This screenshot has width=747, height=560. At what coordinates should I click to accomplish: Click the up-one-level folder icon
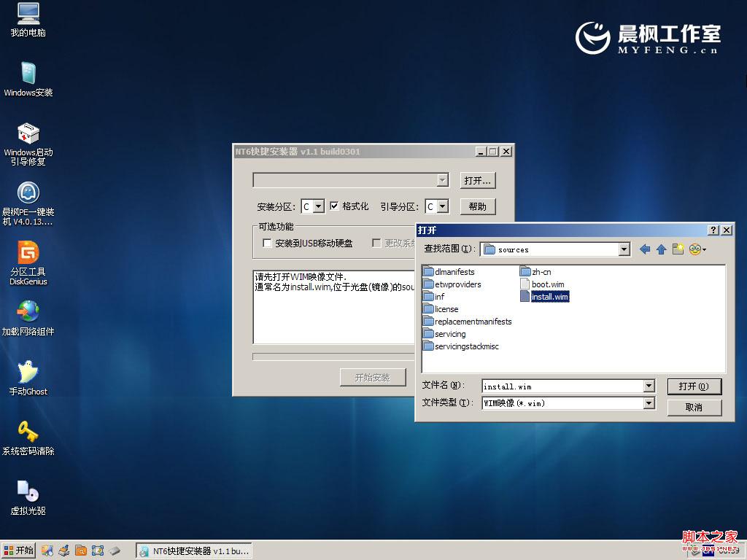(x=660, y=249)
